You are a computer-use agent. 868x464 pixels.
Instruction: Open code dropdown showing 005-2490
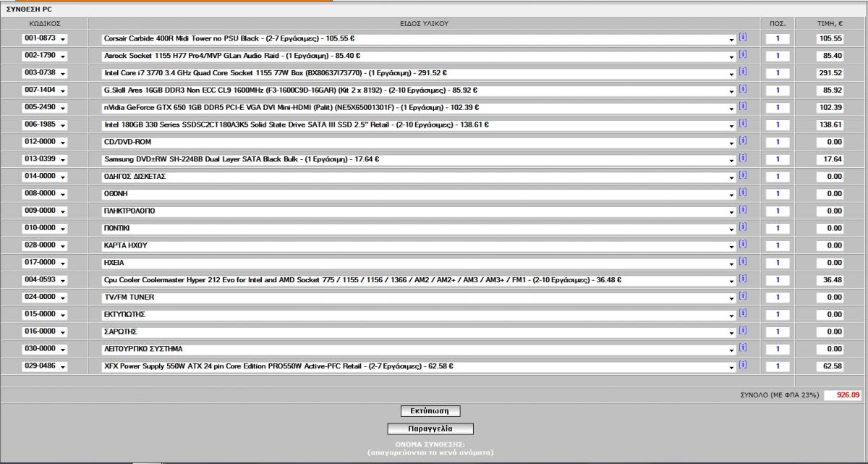[44, 107]
